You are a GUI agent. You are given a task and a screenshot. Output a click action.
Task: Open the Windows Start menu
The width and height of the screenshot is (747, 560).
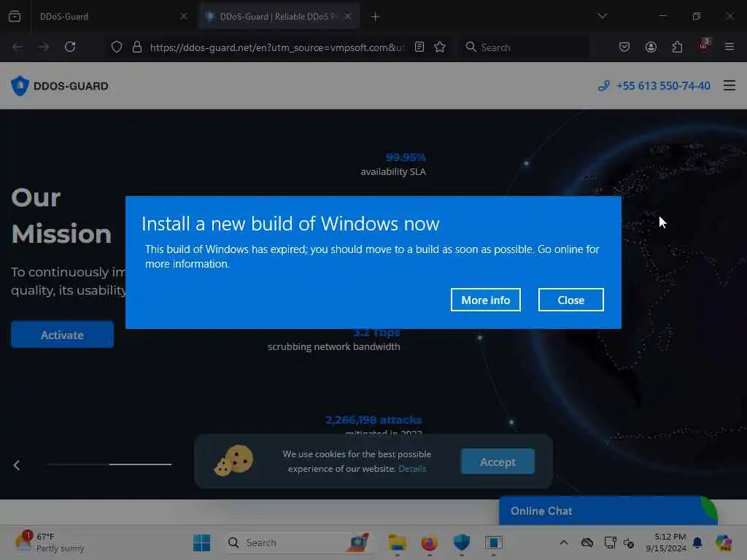click(x=202, y=542)
